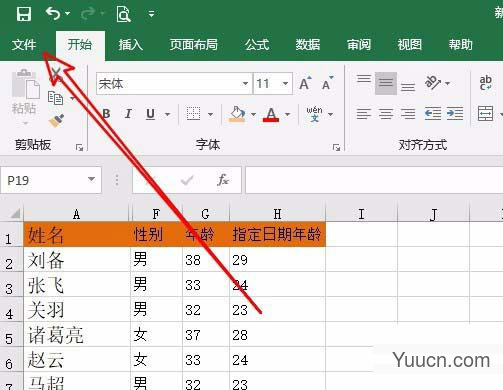
Task: Open the 页面布局 (Page Layout) tab
Action: click(x=194, y=44)
